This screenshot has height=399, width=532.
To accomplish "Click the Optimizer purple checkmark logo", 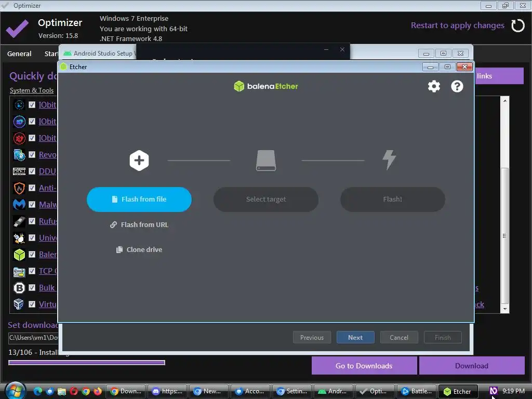I will click(x=17, y=29).
